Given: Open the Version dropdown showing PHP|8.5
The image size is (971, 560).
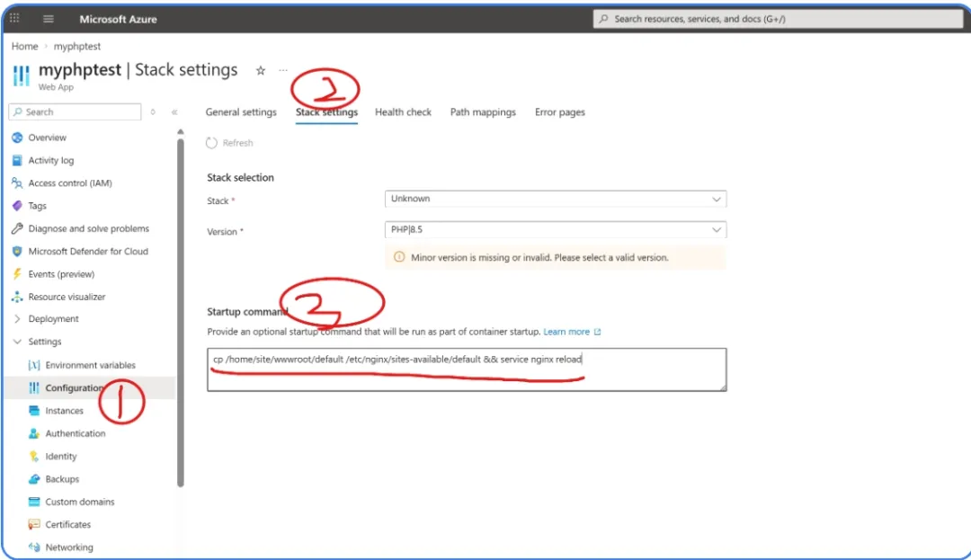Looking at the screenshot, I should click(x=556, y=229).
